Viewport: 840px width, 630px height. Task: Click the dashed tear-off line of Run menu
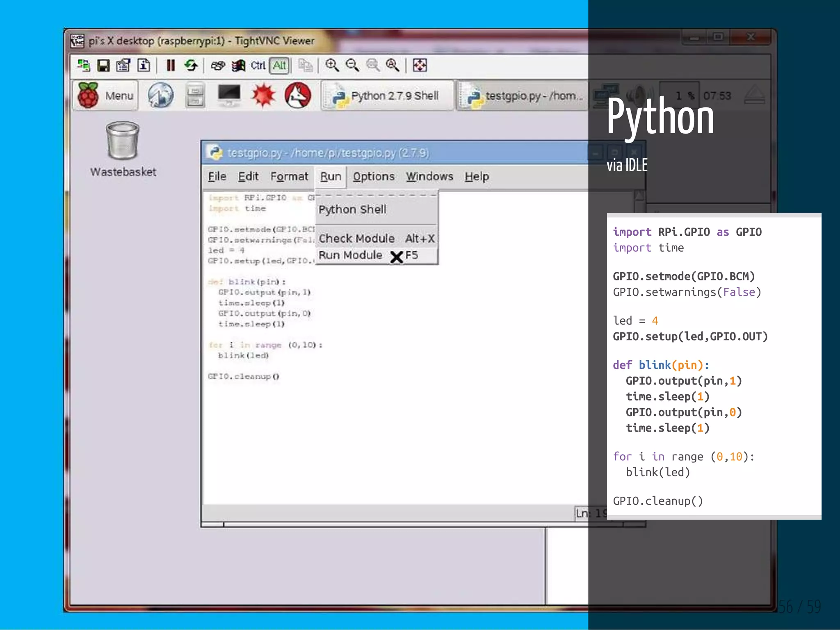(377, 195)
